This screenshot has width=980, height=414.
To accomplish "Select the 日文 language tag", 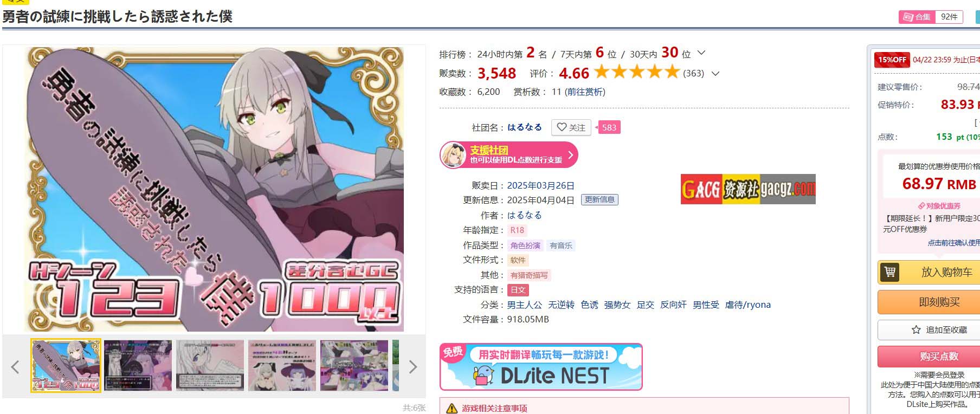I will 518,290.
